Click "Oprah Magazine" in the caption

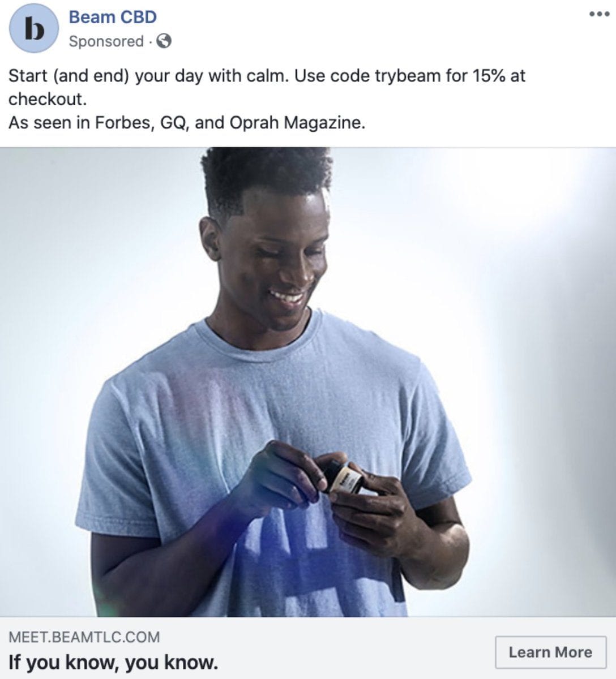(x=297, y=122)
